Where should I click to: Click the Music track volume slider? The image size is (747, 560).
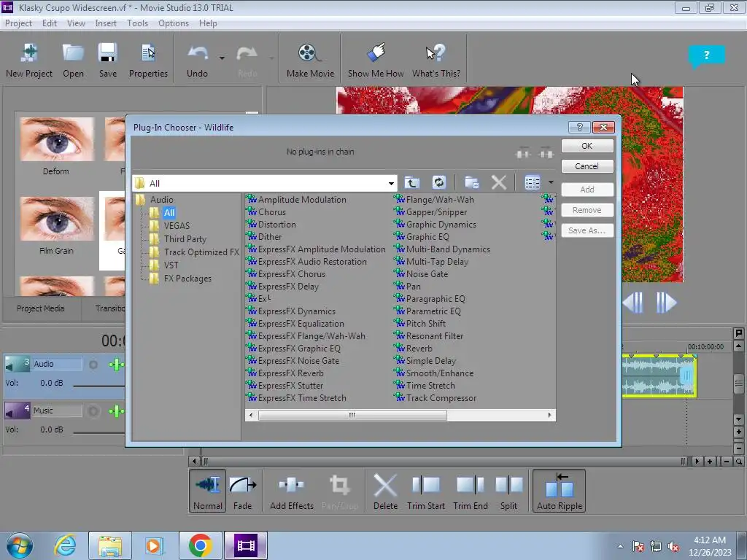coord(99,432)
